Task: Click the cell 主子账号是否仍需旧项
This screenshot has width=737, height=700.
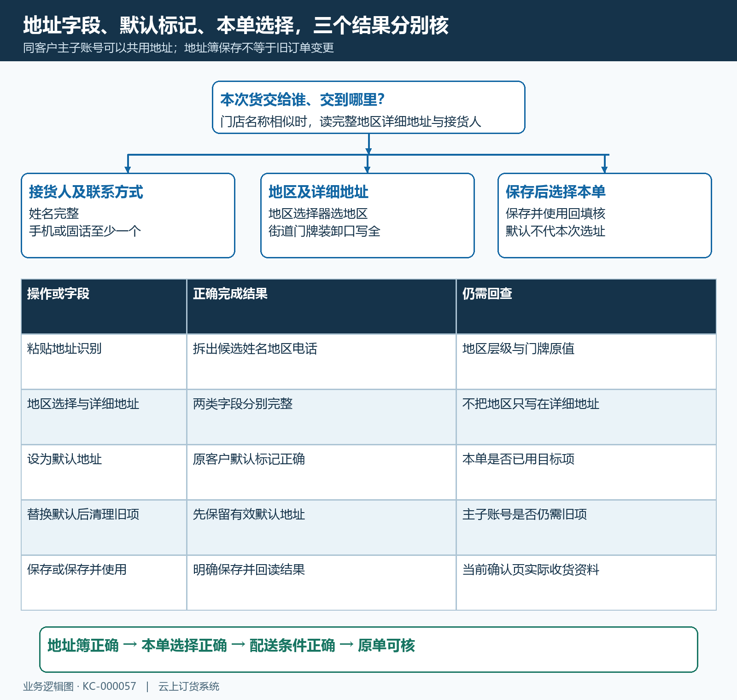Action: point(586,527)
